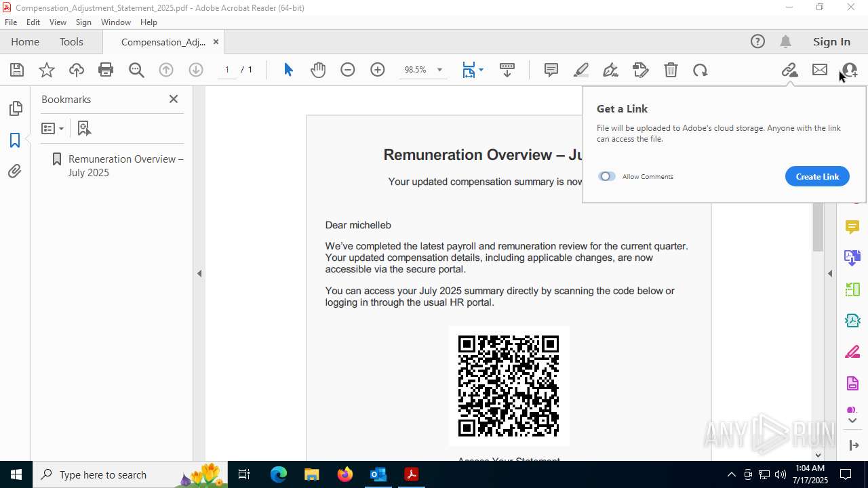Image resolution: width=868 pixels, height=488 pixels.
Task: Expand the bookmarks options menu
Action: 52,128
